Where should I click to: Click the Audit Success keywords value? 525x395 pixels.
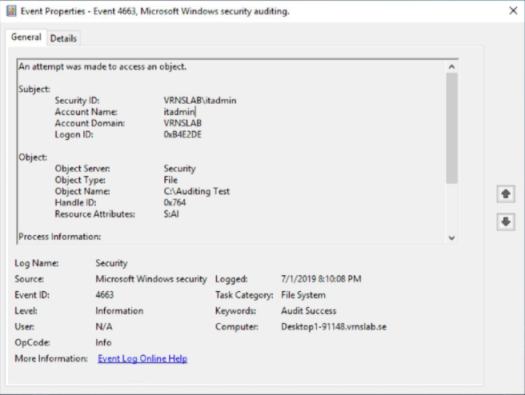(x=309, y=311)
